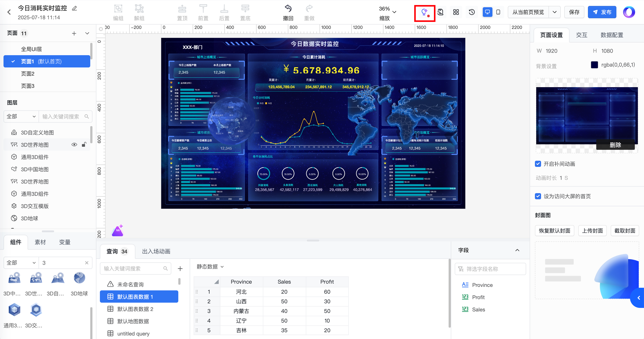Collapse the 字段 panel chevron
Image resolution: width=644 pixels, height=339 pixels.
[x=517, y=250]
